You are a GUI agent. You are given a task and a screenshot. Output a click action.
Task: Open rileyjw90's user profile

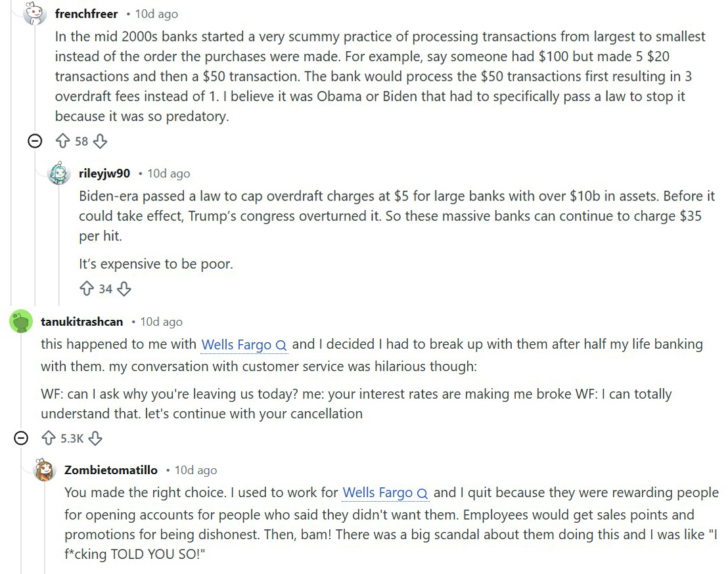click(x=104, y=173)
